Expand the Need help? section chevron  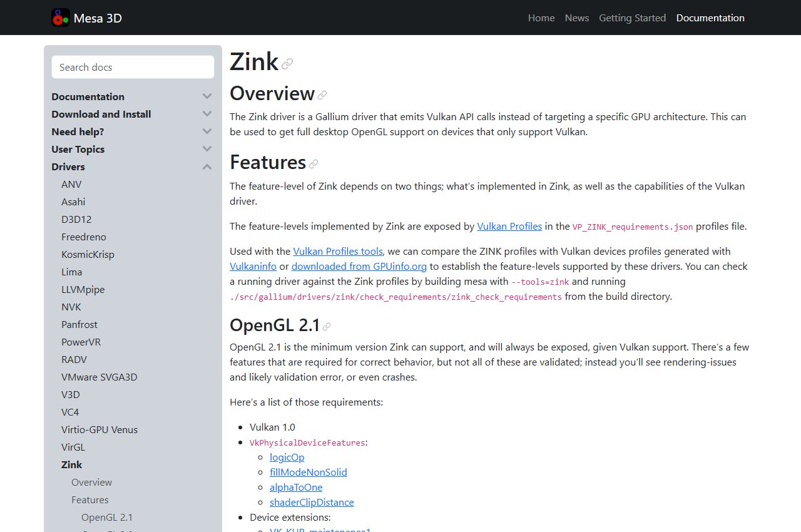tap(207, 131)
